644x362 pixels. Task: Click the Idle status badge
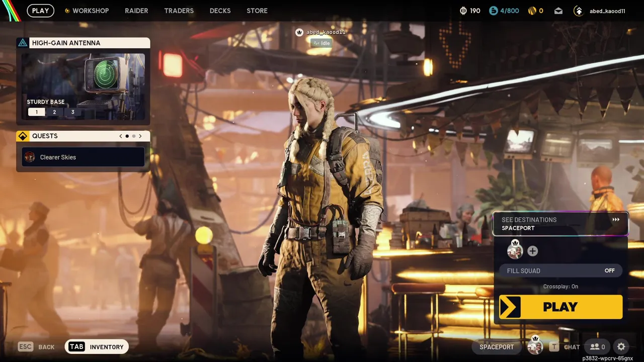click(321, 43)
